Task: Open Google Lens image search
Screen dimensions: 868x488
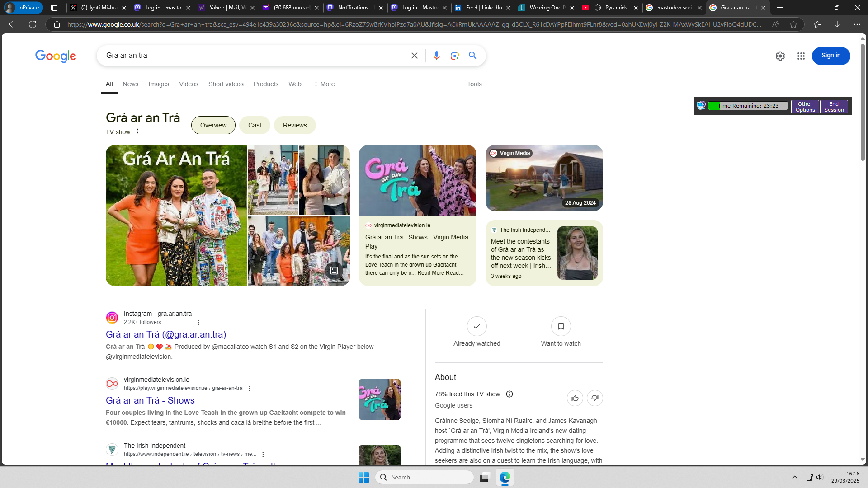Action: tap(454, 56)
